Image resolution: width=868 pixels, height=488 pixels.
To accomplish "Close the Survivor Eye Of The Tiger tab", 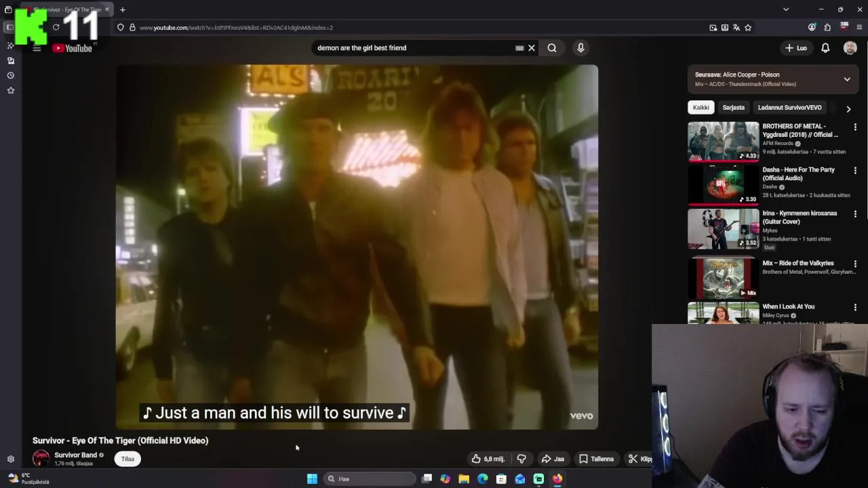I will pyautogui.click(x=106, y=9).
